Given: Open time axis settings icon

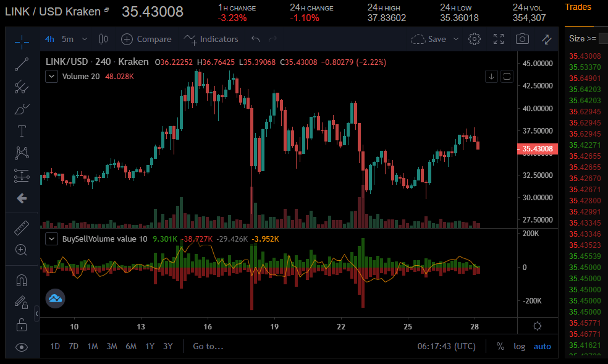Looking at the screenshot, I should coord(537,326).
